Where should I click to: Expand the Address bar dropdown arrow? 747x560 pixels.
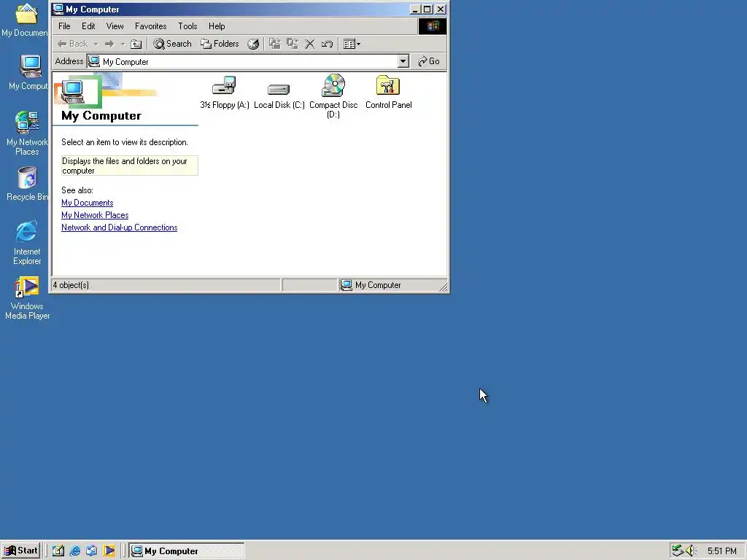[403, 61]
